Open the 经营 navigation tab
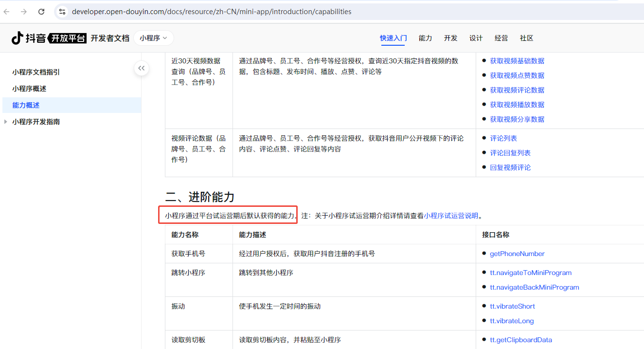 coord(501,38)
